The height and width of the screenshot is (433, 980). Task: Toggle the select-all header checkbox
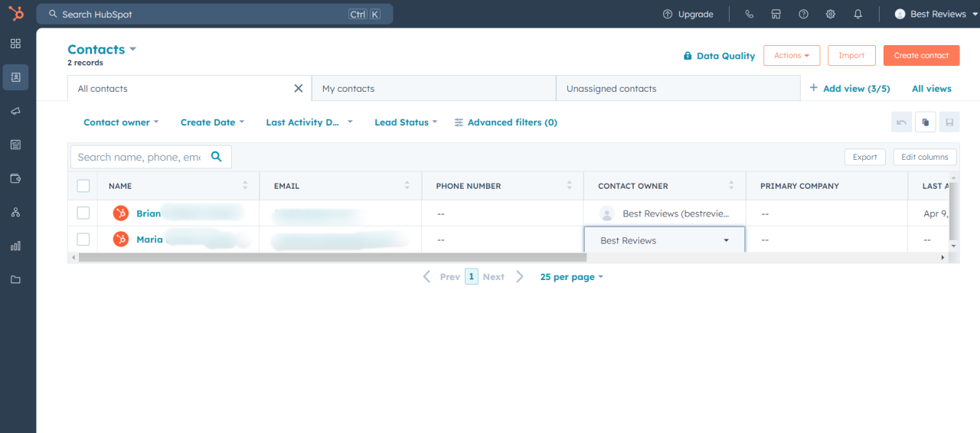point(83,186)
